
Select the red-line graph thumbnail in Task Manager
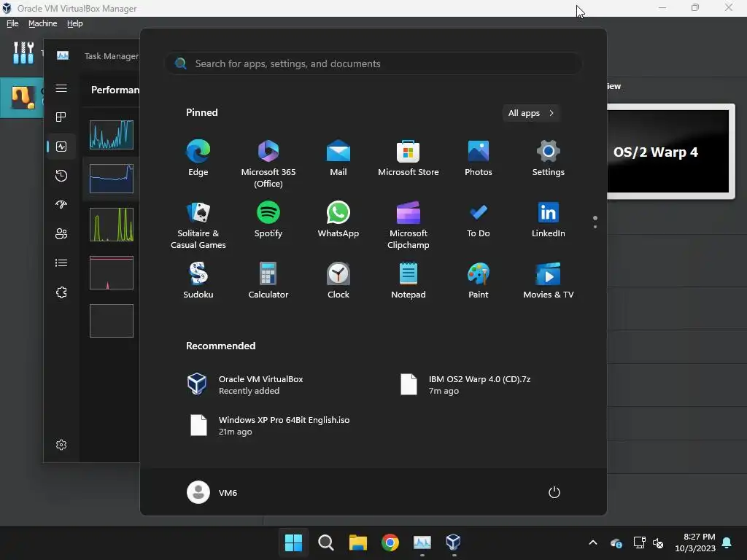(x=112, y=273)
